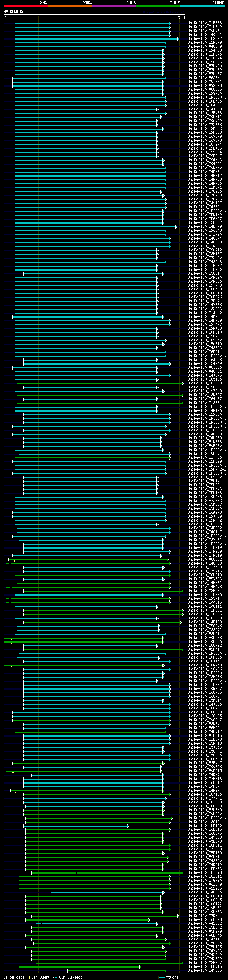This screenshot has width=228, height=980.
Task: Select hit UniRef100_B4P1P6
Action: [204, 410]
